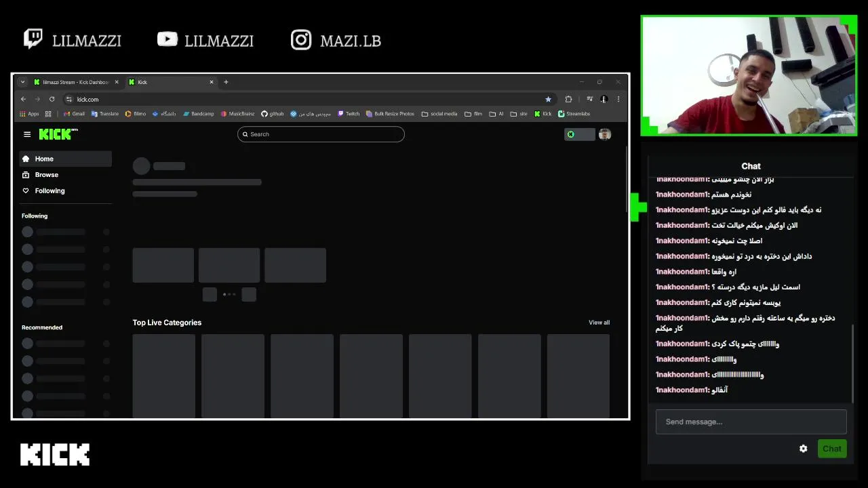Open the tab search dropdown arrow

22,82
